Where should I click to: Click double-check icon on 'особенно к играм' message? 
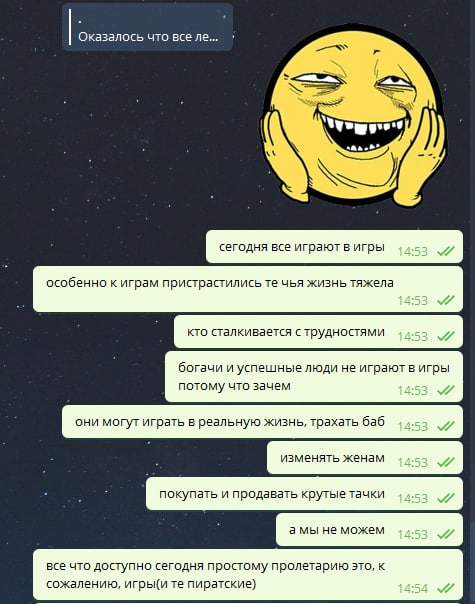click(x=446, y=300)
